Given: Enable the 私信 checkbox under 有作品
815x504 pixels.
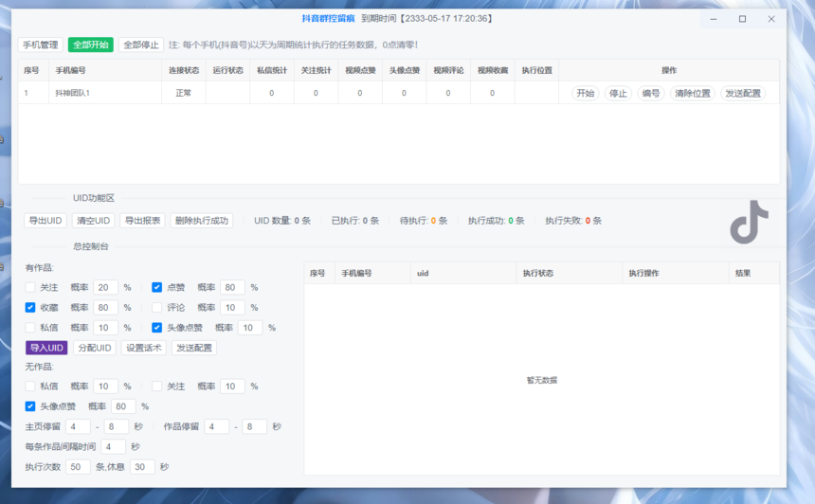Looking at the screenshot, I should tap(30, 328).
